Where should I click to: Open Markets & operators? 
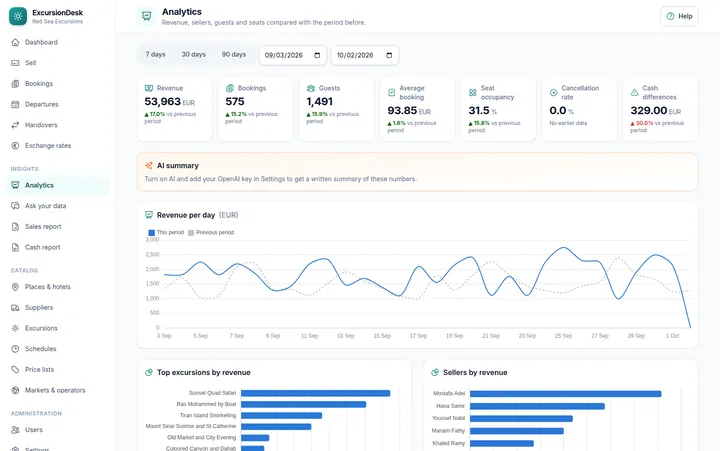57,390
